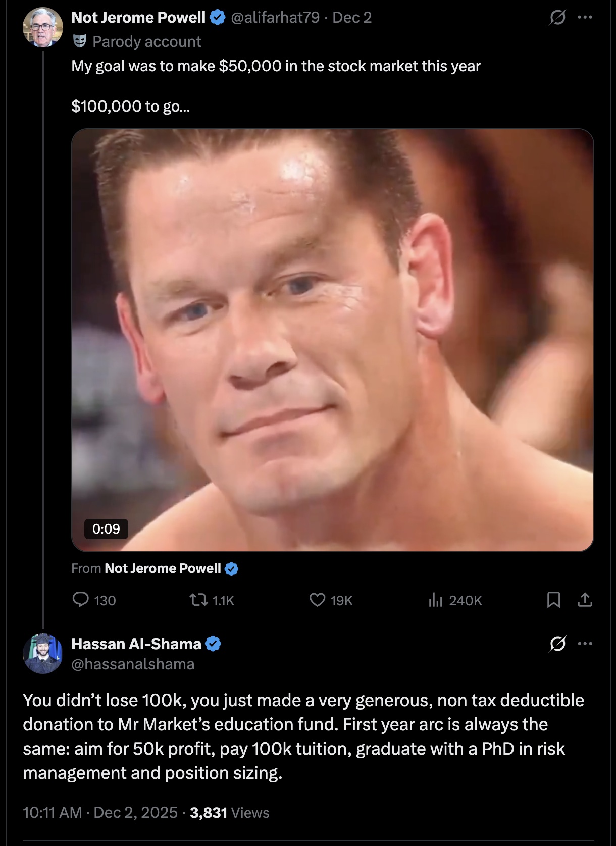The image size is (616, 846).
Task: Bookmark the Not Jerome Powell tweet
Action: click(x=553, y=600)
